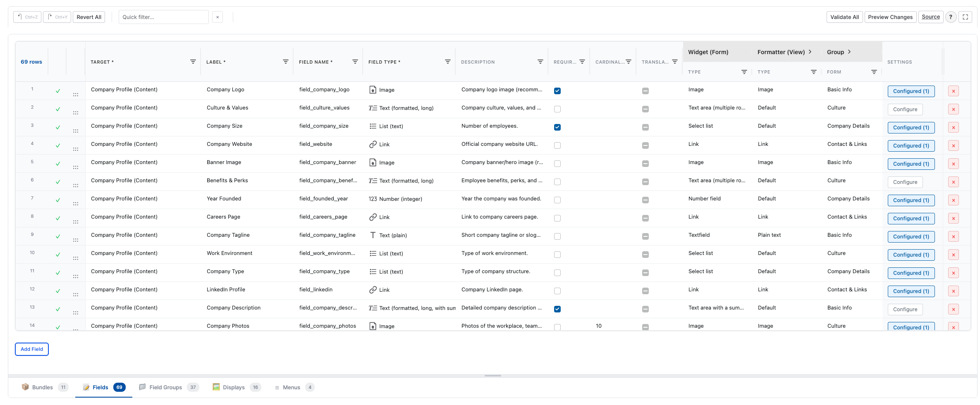
Task: Expand the Group column group
Action: 849,52
